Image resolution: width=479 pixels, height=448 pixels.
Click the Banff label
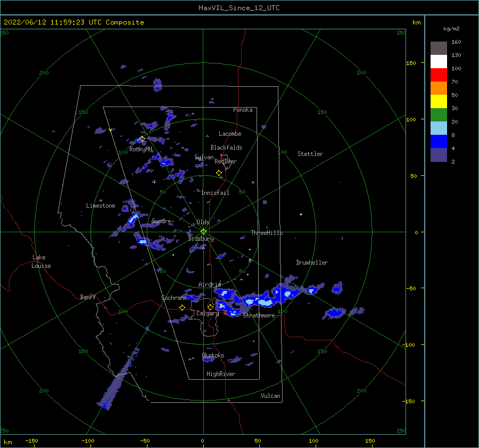click(x=88, y=297)
